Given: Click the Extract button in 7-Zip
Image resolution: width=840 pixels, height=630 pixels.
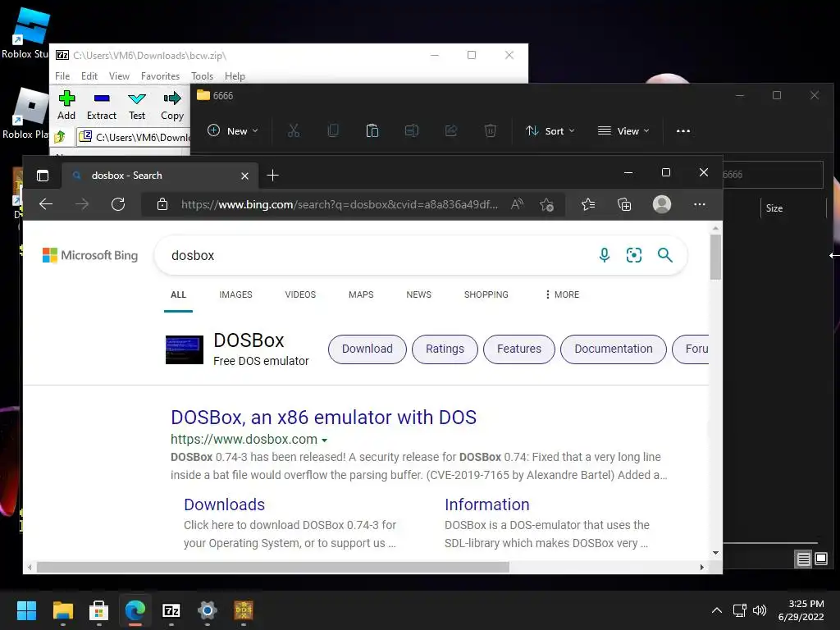Looking at the screenshot, I should click(101, 105).
